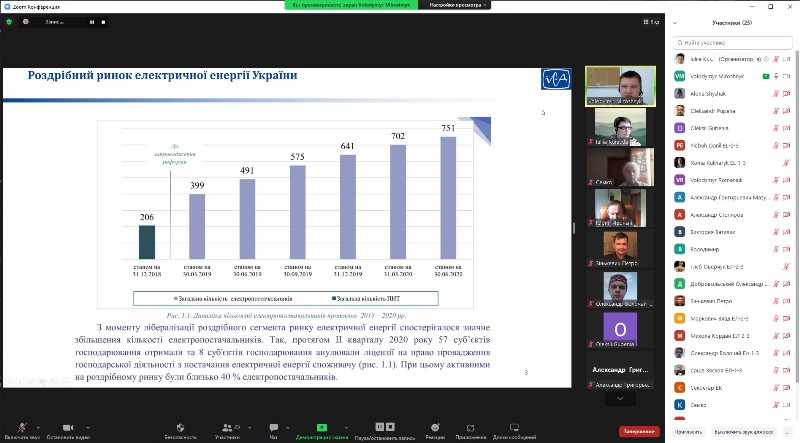
Task: Show more video thumbnails down arrow
Action: (620, 399)
